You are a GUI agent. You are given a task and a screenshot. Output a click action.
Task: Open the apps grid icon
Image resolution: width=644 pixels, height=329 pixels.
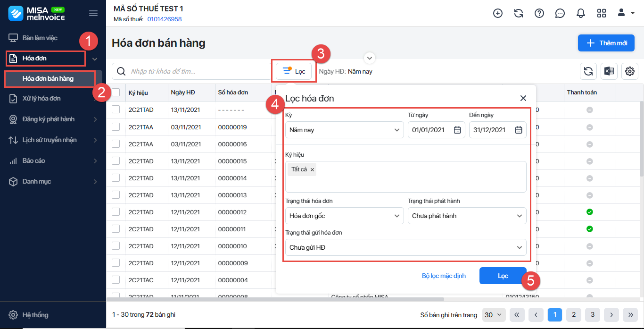[x=601, y=13]
